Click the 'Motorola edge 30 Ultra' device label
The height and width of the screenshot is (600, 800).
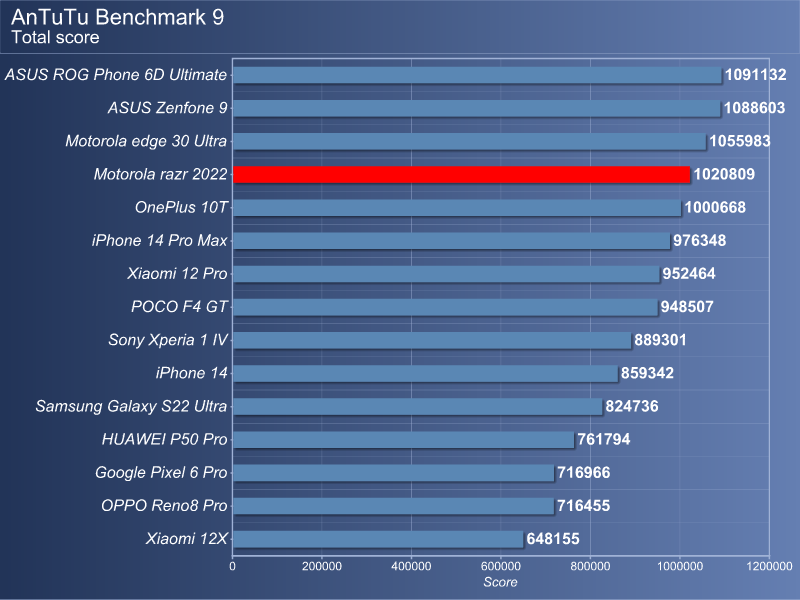point(146,141)
